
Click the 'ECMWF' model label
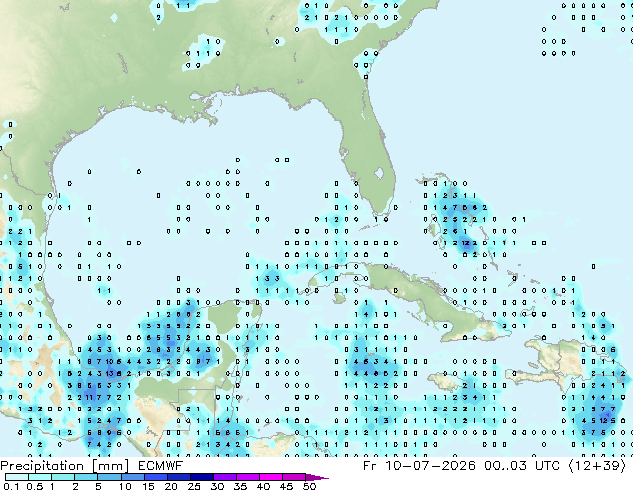pos(161,466)
